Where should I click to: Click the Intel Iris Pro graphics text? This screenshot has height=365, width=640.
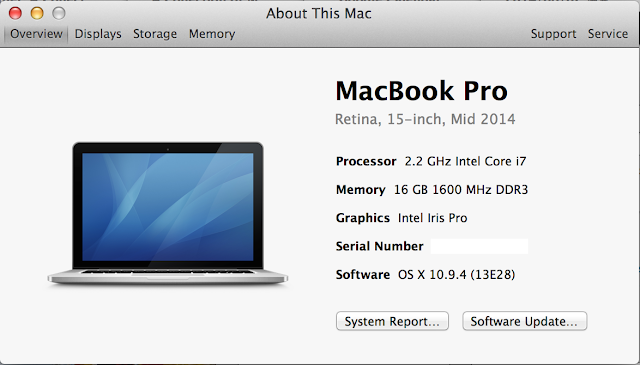433,218
